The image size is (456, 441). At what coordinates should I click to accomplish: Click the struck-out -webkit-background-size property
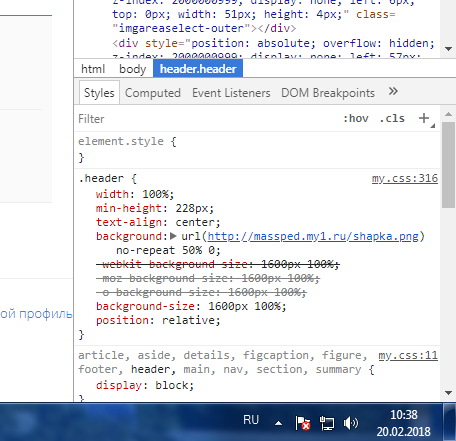coord(218,264)
